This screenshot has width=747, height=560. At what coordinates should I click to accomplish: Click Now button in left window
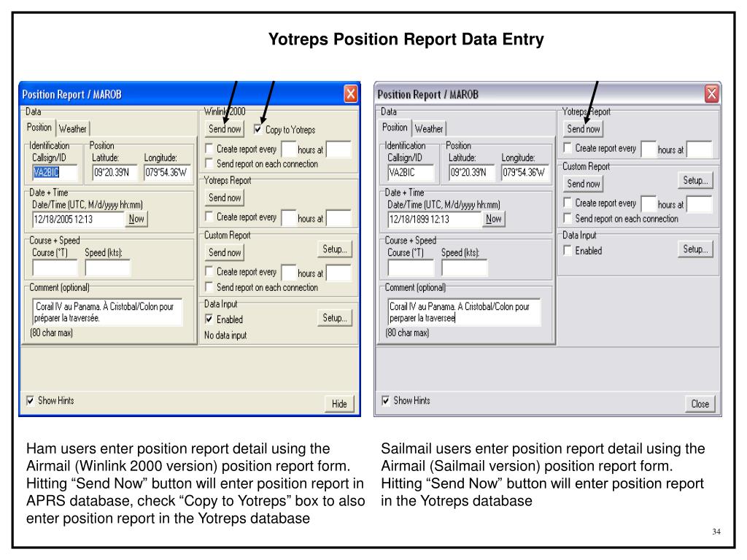[136, 219]
